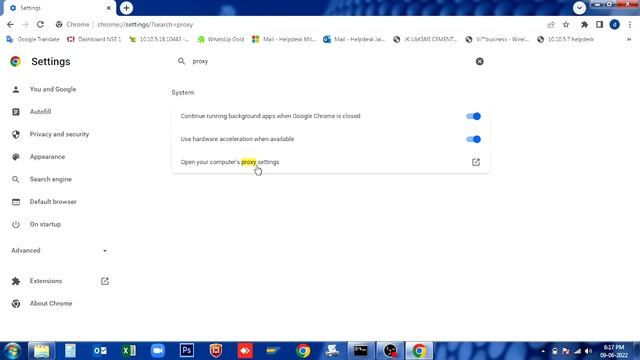Open Default browser settings
This screenshot has width=640, height=360.
[x=53, y=202]
